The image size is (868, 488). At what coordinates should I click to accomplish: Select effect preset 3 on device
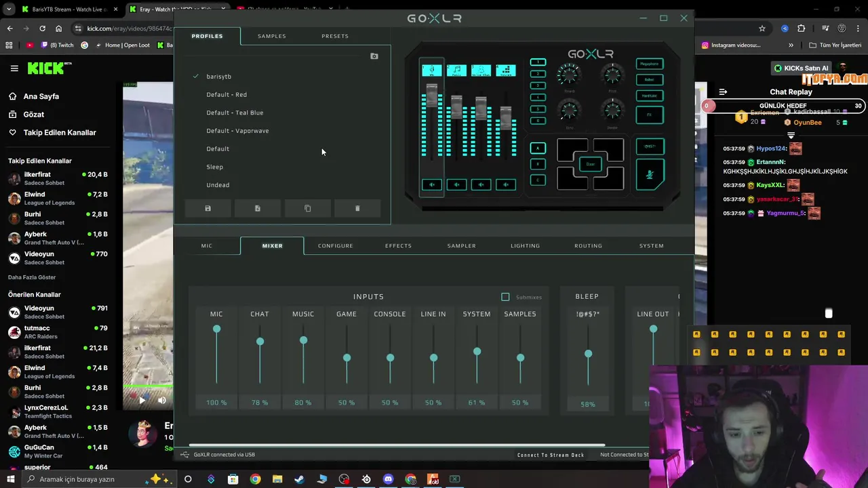click(538, 85)
